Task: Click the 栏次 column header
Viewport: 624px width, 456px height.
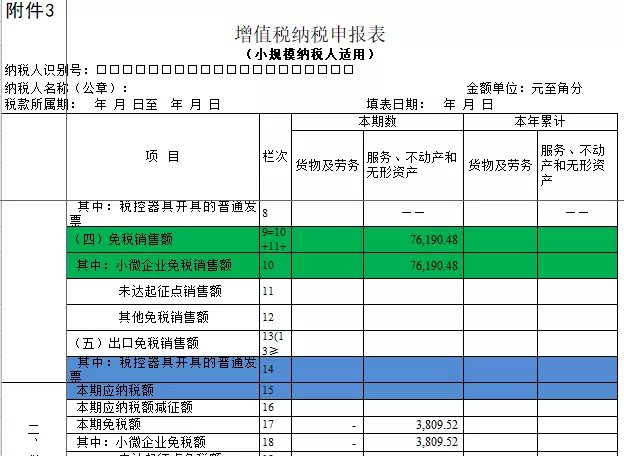Action: pyautogui.click(x=275, y=157)
